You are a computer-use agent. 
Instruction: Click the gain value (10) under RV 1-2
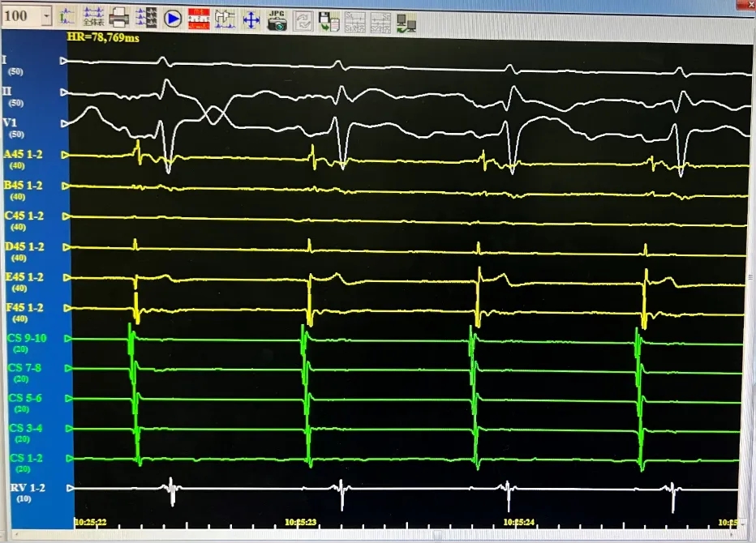(24, 498)
